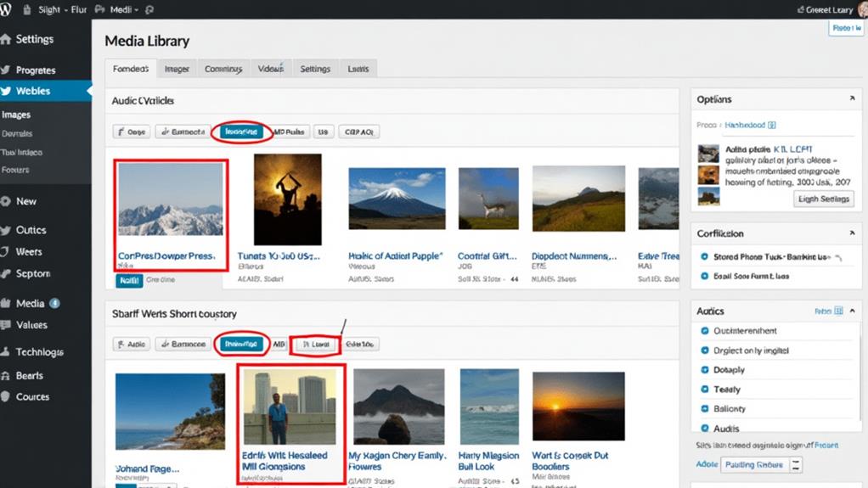Open the Mount Fuji style volcano thumbnail
868x488 pixels.
coord(397,198)
